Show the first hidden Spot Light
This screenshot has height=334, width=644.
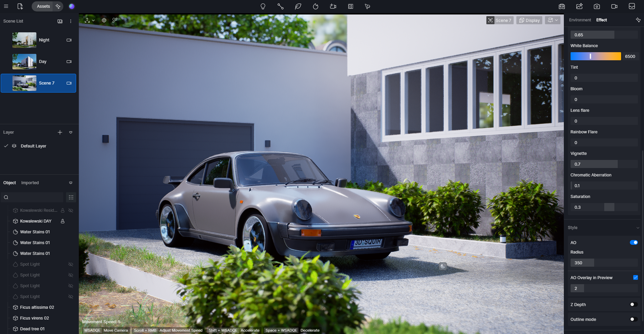(x=71, y=264)
